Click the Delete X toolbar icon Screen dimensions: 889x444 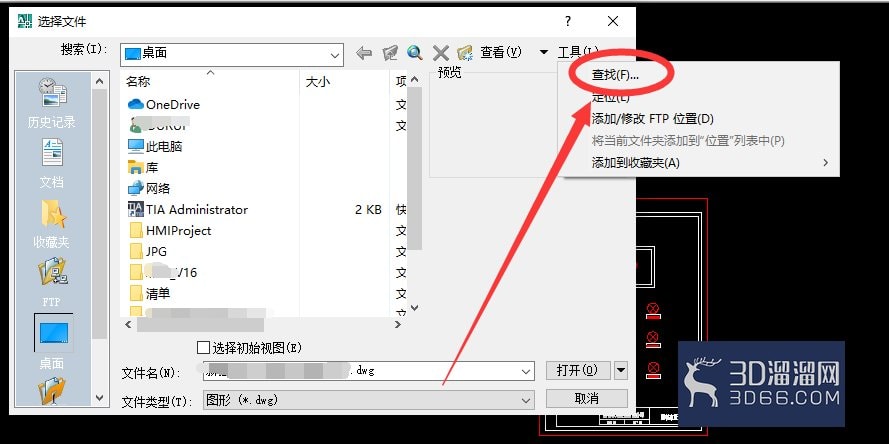441,53
